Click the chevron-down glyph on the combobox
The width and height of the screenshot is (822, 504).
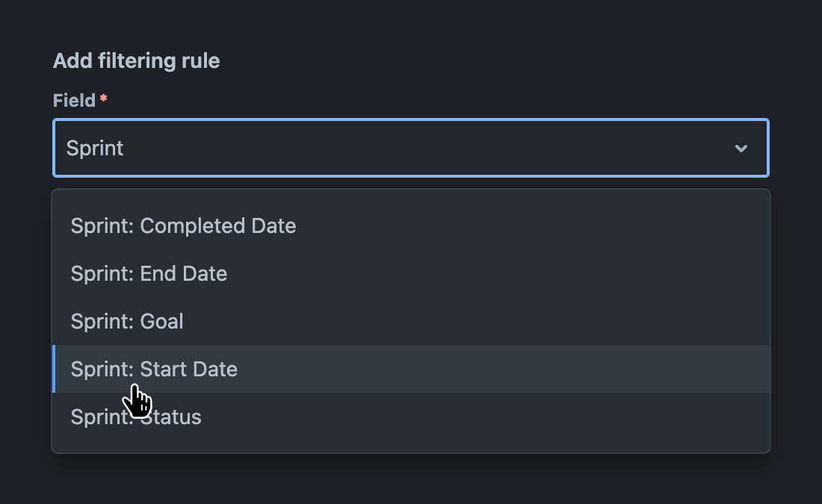pos(741,148)
